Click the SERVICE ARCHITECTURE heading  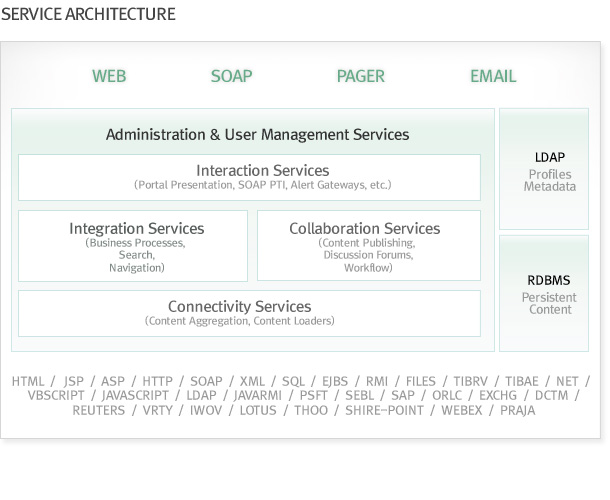click(x=88, y=14)
